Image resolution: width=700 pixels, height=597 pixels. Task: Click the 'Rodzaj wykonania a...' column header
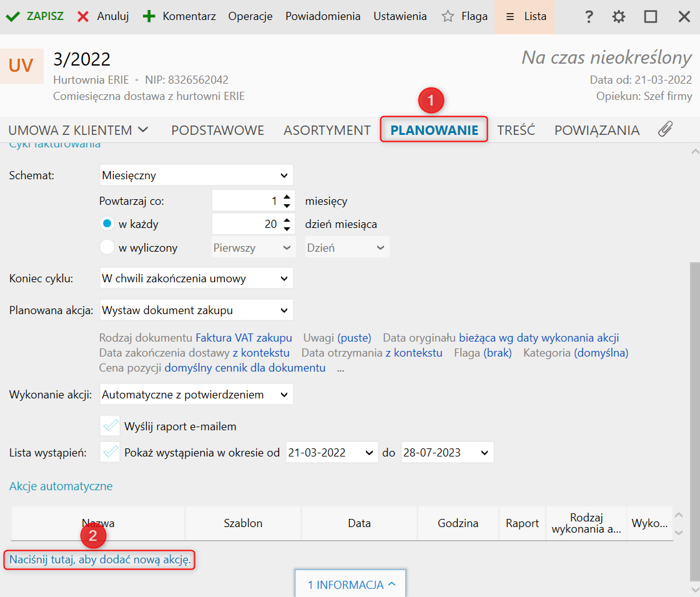coord(586,523)
